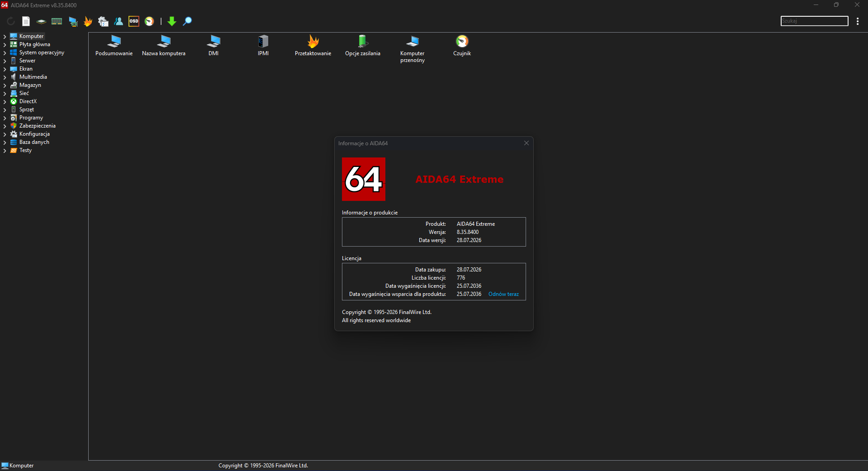Click the Data zakupu value 28.07.2026

click(x=469, y=270)
